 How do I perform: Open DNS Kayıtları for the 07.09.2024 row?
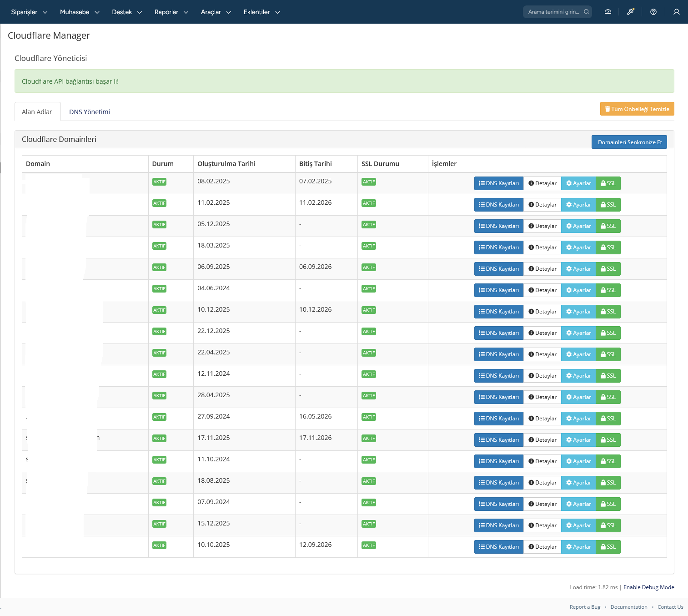point(499,504)
